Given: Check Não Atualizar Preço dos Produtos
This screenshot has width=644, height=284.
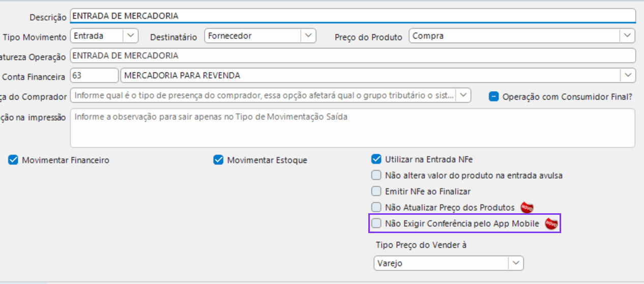Looking at the screenshot, I should pos(376,207).
